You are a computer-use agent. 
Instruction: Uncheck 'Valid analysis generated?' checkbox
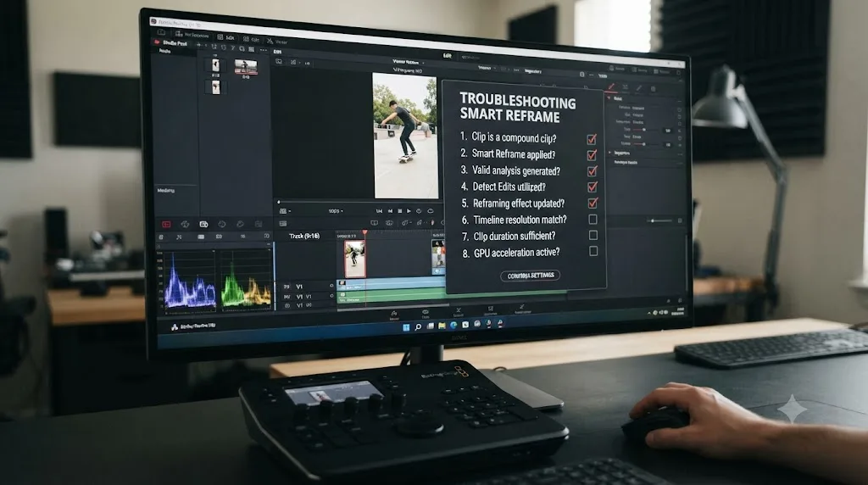click(x=593, y=171)
